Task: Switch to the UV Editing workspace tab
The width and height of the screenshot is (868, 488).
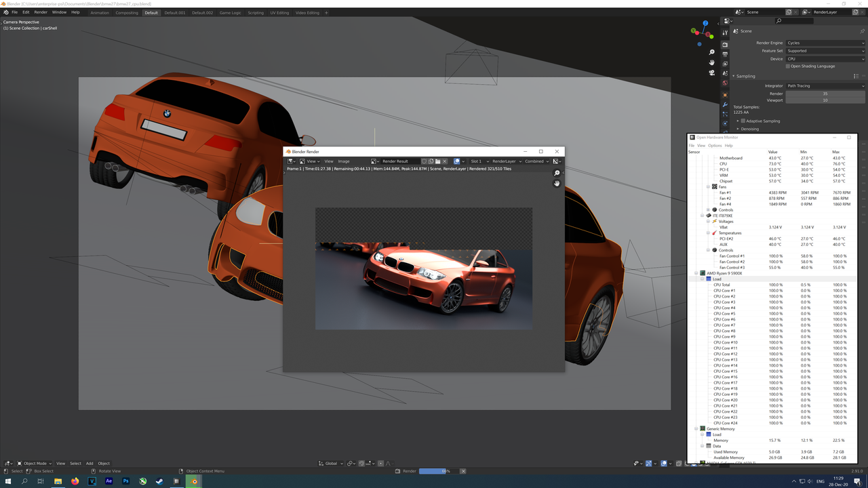Action: pos(279,12)
